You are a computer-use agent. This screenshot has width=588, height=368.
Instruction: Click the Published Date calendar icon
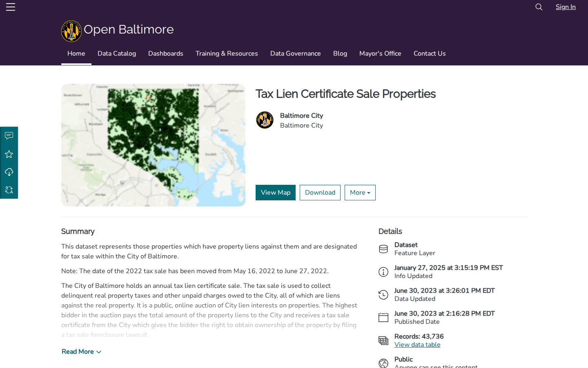point(383,318)
